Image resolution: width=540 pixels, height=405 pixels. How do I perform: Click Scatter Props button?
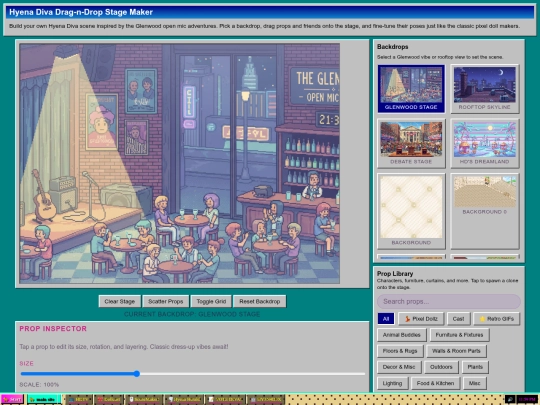tap(166, 301)
